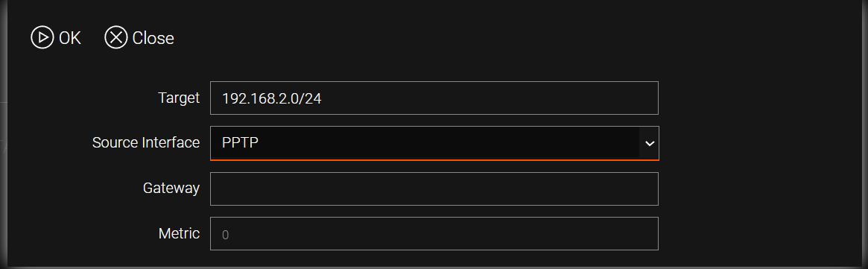This screenshot has width=868, height=269.
Task: Click the orange underline of Source Interface
Action: [x=434, y=159]
